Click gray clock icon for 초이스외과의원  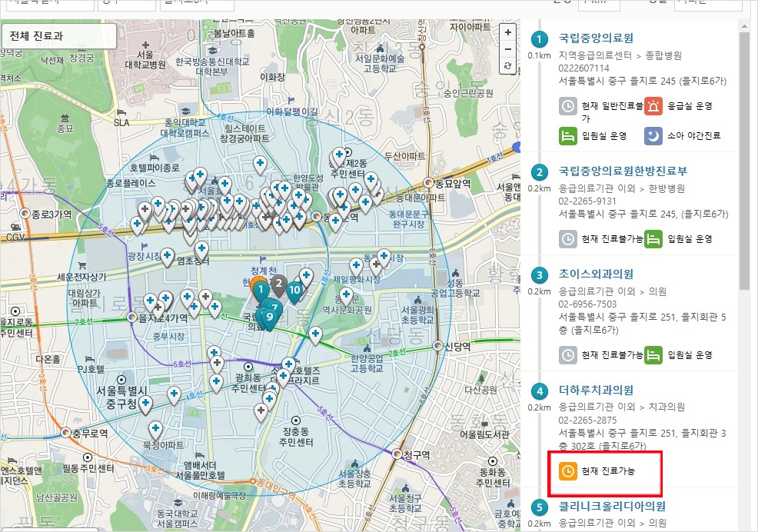[568, 355]
